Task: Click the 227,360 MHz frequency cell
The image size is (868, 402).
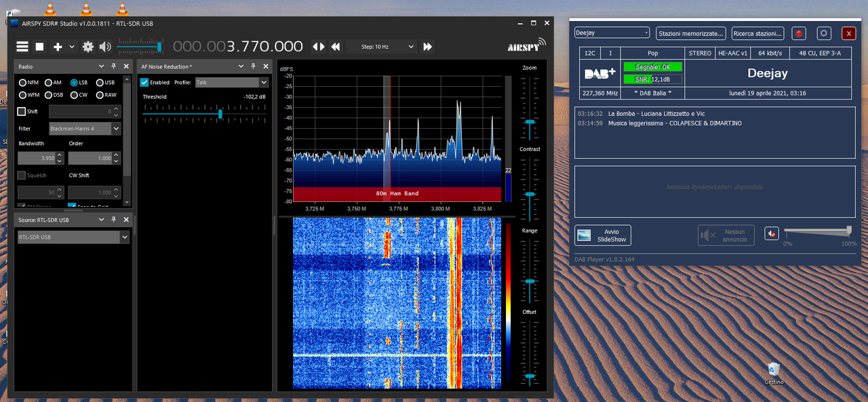Action: point(600,93)
